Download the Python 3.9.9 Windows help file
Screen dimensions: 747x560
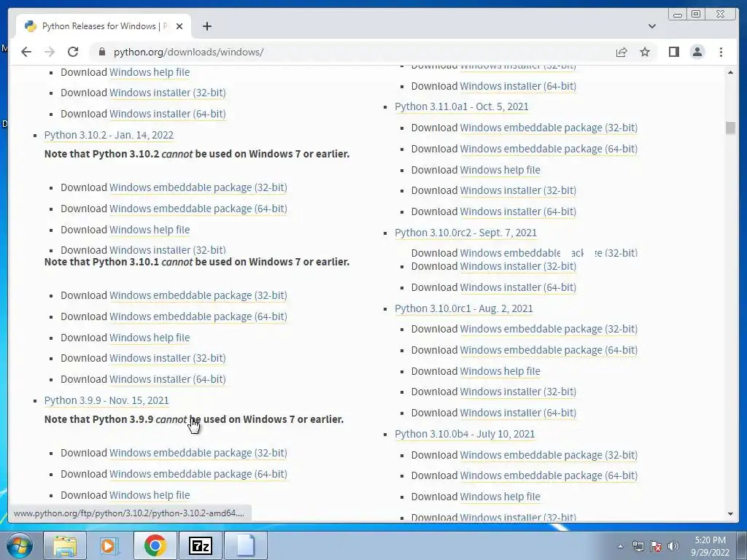150,495
